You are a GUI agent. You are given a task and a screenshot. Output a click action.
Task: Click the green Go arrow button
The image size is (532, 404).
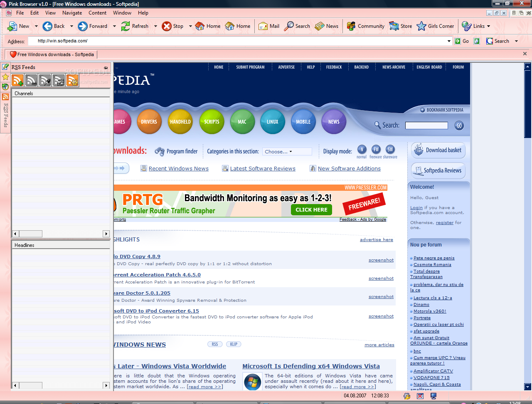point(458,41)
